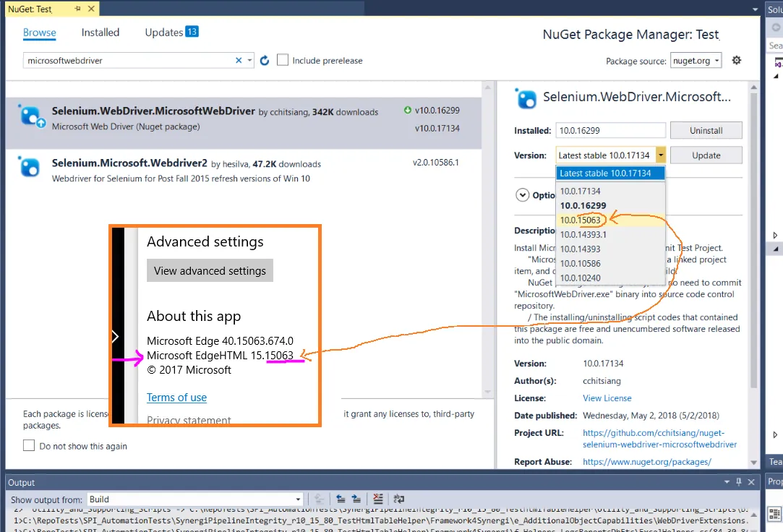This screenshot has height=532, width=783.
Task: Select Selenium.Microsoft.Webdriver2 package row
Action: 244,170
